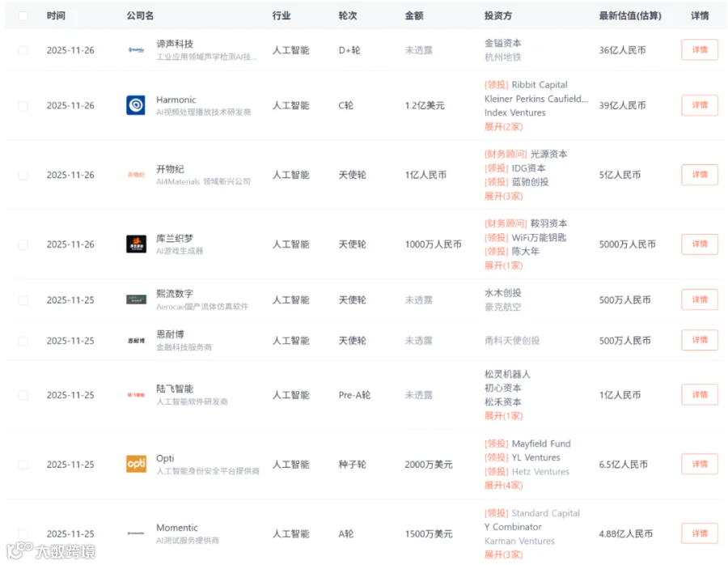
Task: Click the 最新估值(估算) column header
Action: (x=630, y=16)
